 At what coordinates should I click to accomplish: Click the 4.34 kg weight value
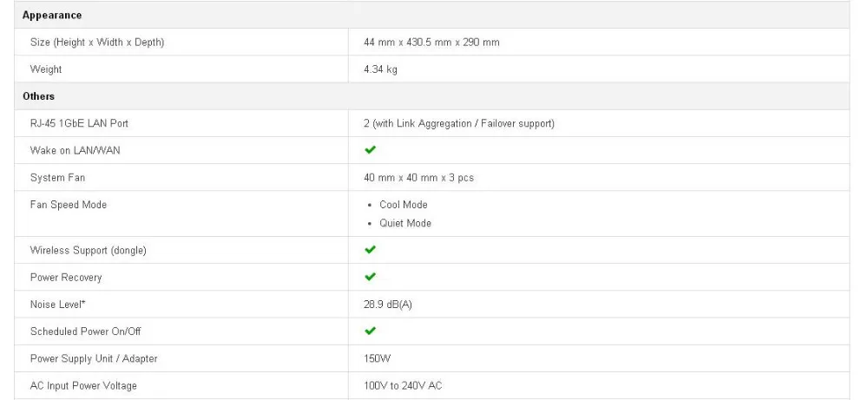coord(380,69)
